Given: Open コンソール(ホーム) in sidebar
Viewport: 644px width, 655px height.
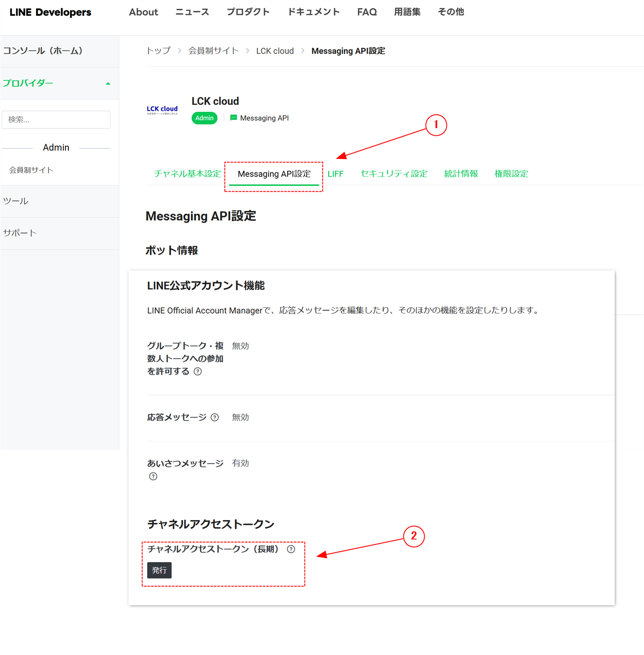Looking at the screenshot, I should tap(59, 51).
